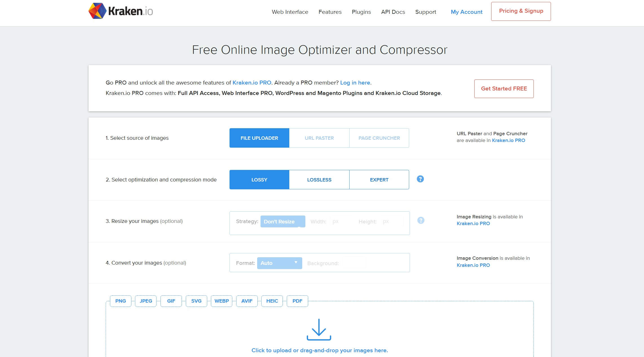The height and width of the screenshot is (357, 644).
Task: Click the SVG format tag
Action: [196, 301]
